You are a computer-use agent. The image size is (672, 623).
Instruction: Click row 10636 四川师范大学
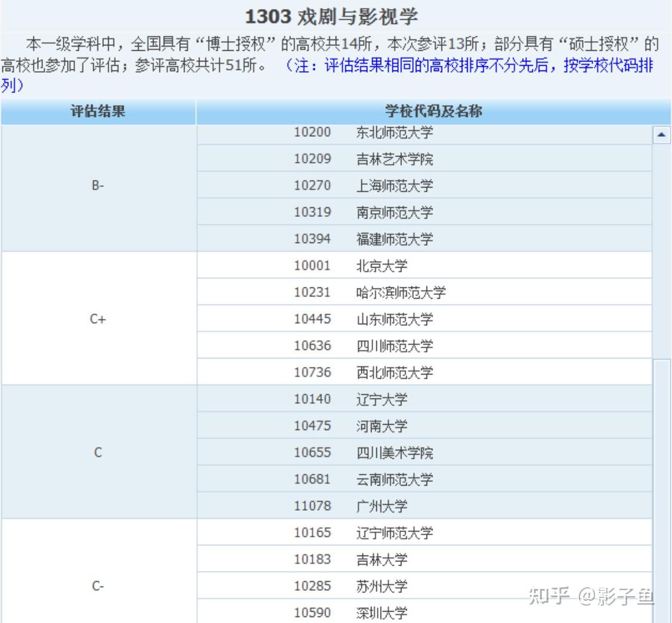(424, 345)
